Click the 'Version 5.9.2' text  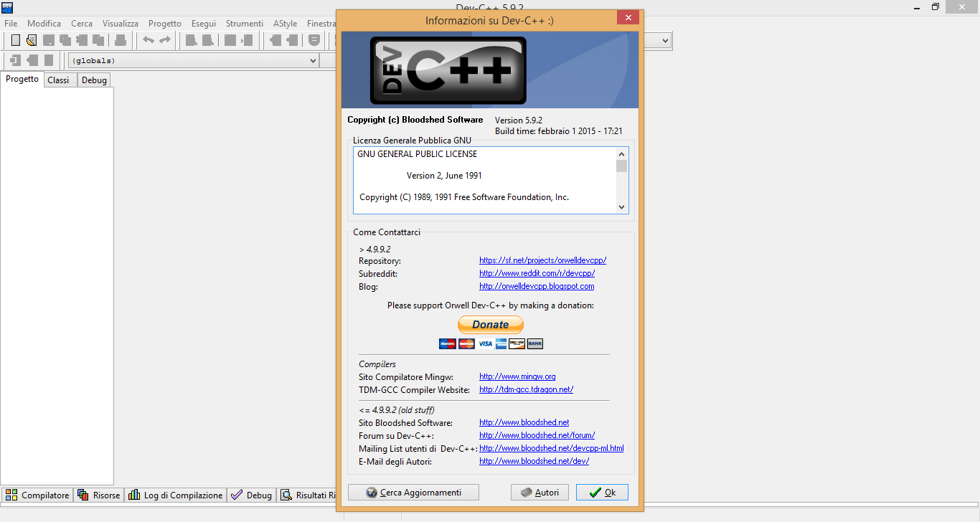coord(519,120)
